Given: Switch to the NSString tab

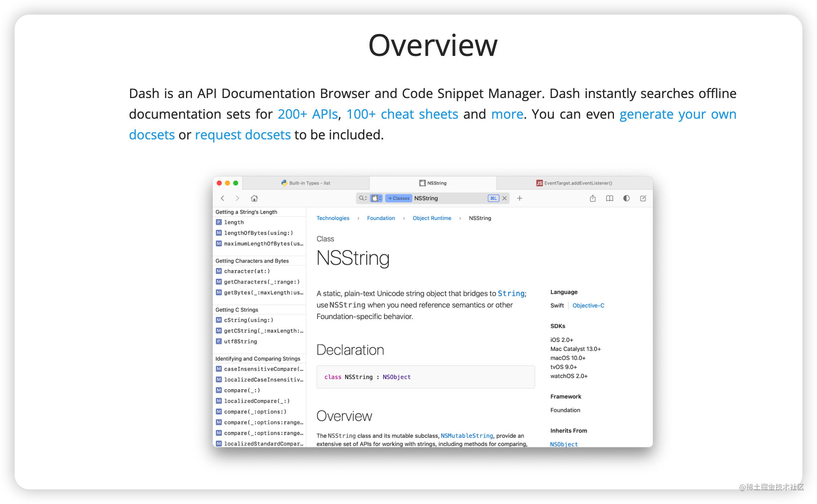Looking at the screenshot, I should click(433, 183).
